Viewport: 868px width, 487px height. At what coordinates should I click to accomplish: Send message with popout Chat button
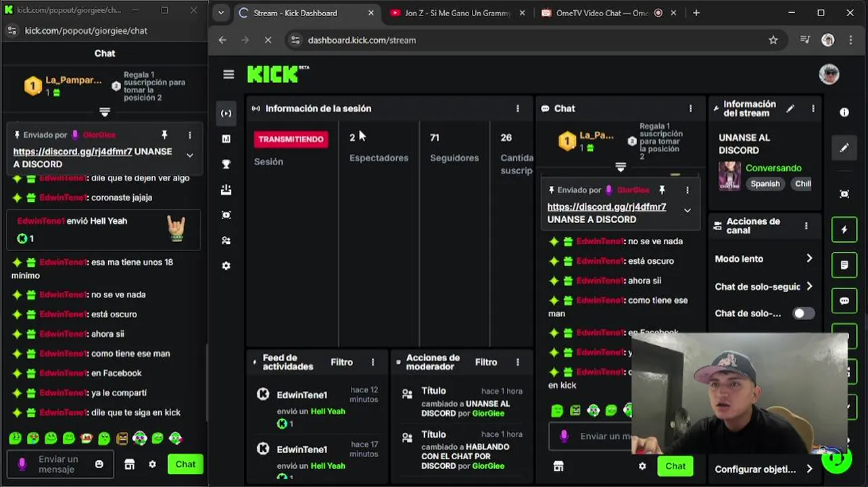(185, 464)
